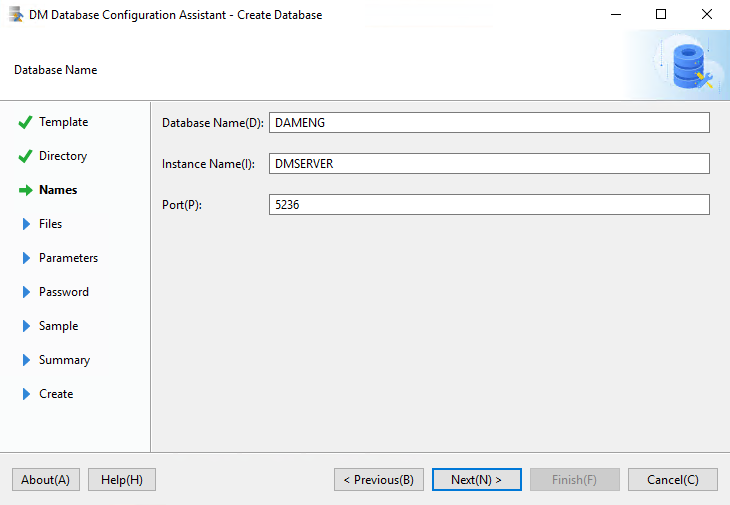Minimize the Configuration Assistant window
Image resolution: width=730 pixels, height=505 pixels.
tap(616, 14)
